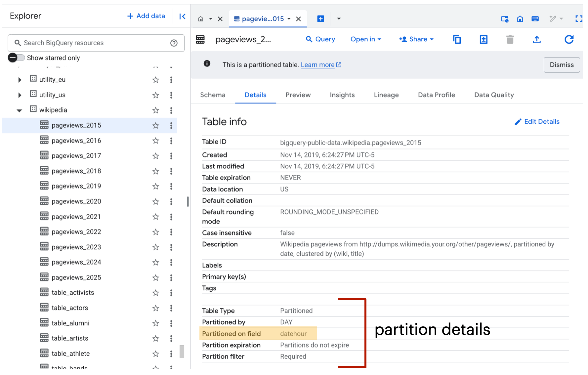Switch to the Data Quality tab
This screenshot has width=588, height=375.
tap(494, 95)
